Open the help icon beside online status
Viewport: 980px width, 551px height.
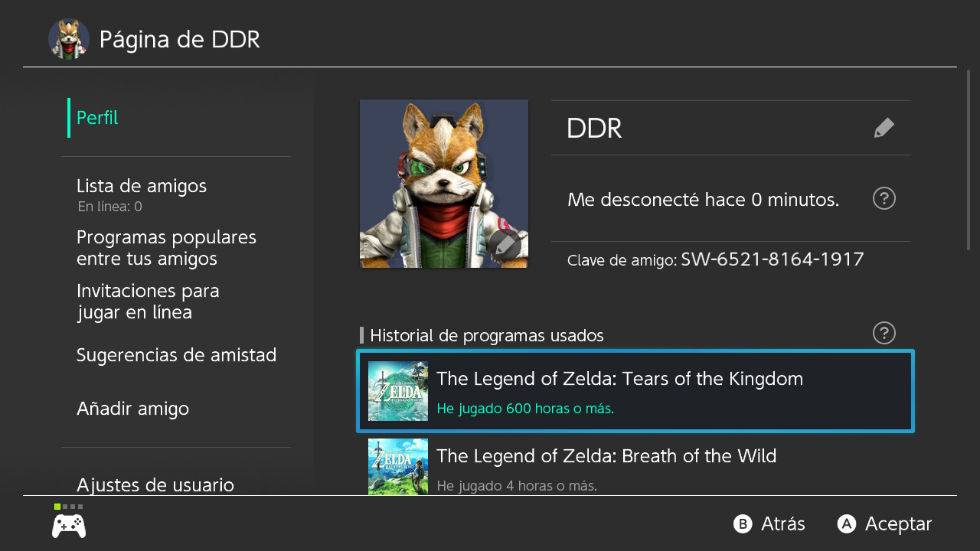click(884, 199)
